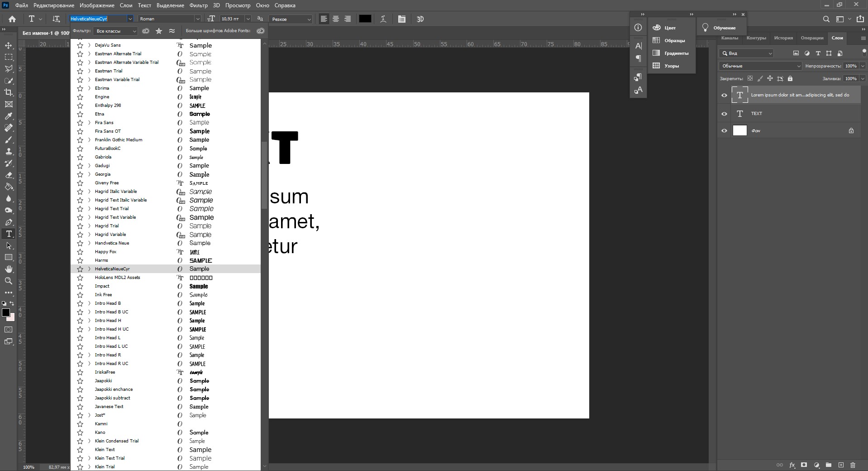The image size is (868, 471).
Task: Select the Crop tool
Action: coord(9,92)
